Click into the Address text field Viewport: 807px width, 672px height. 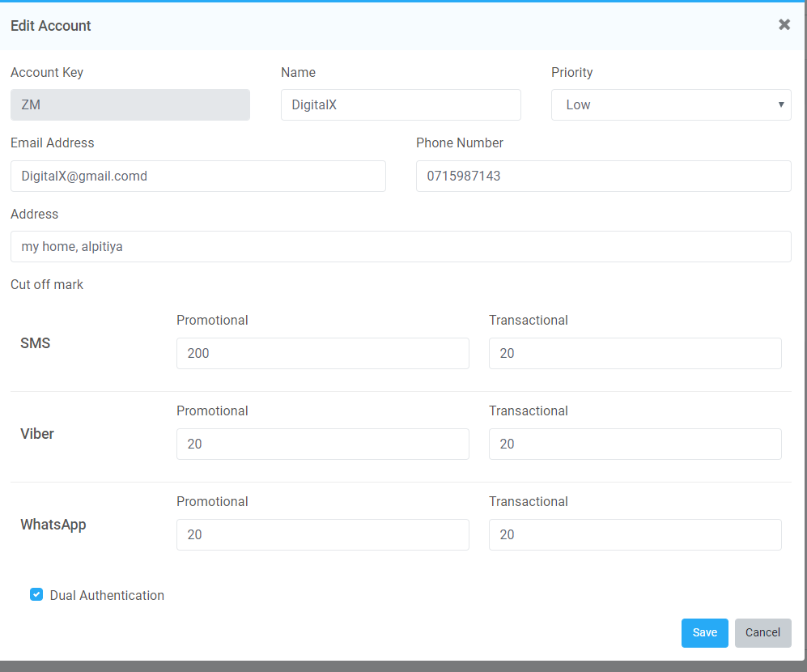(401, 246)
